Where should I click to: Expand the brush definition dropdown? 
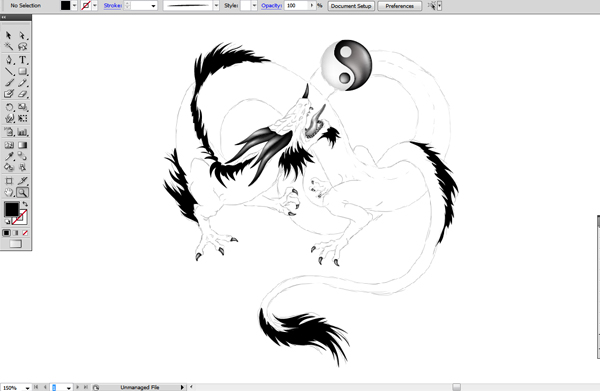(x=216, y=6)
